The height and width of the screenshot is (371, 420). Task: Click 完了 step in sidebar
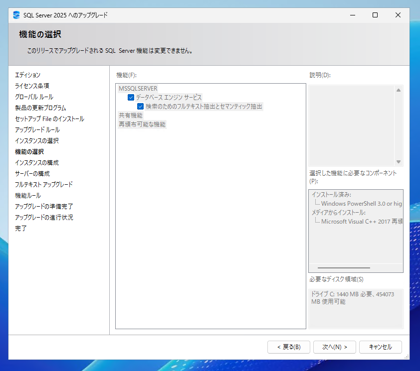[x=21, y=228]
